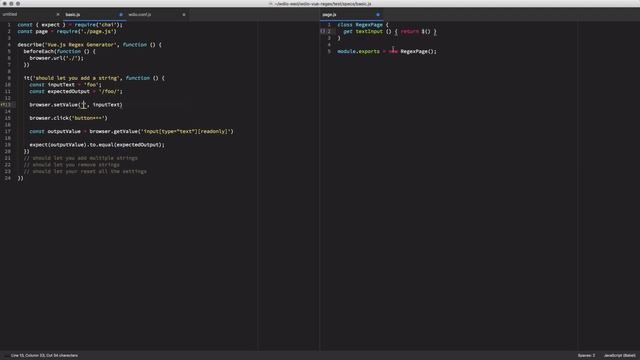Click the browser.url('./') line
Viewport: 640px width, 360px height.
coord(56,58)
